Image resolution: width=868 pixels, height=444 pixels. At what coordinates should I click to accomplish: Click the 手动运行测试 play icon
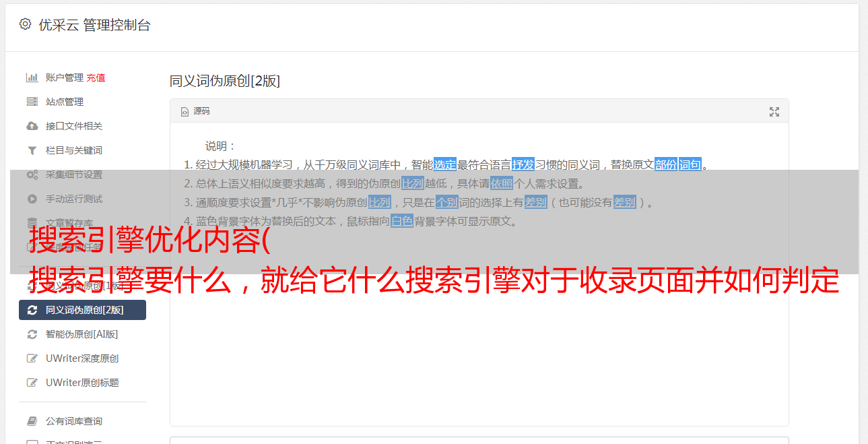point(32,199)
